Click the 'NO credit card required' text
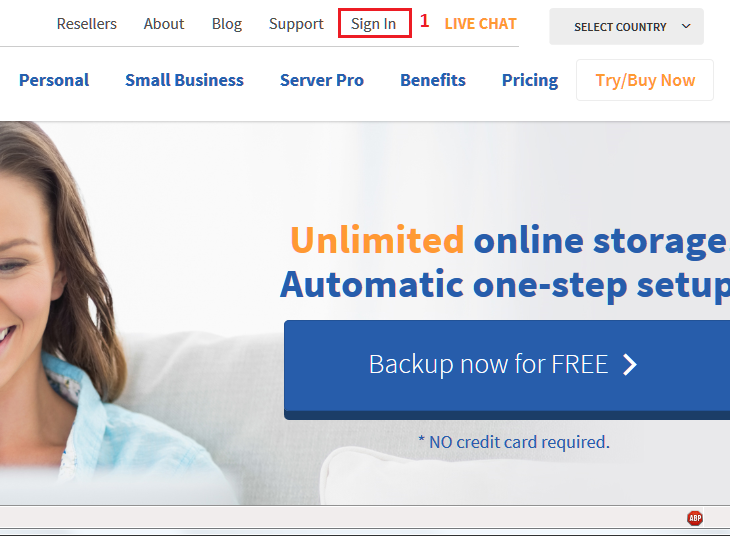Viewport: 730px width, 536px height. (514, 442)
